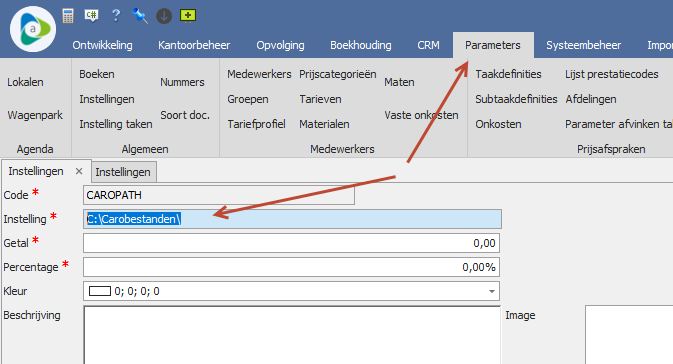
Task: Open the Systeembeheer tab
Action: coord(583,45)
